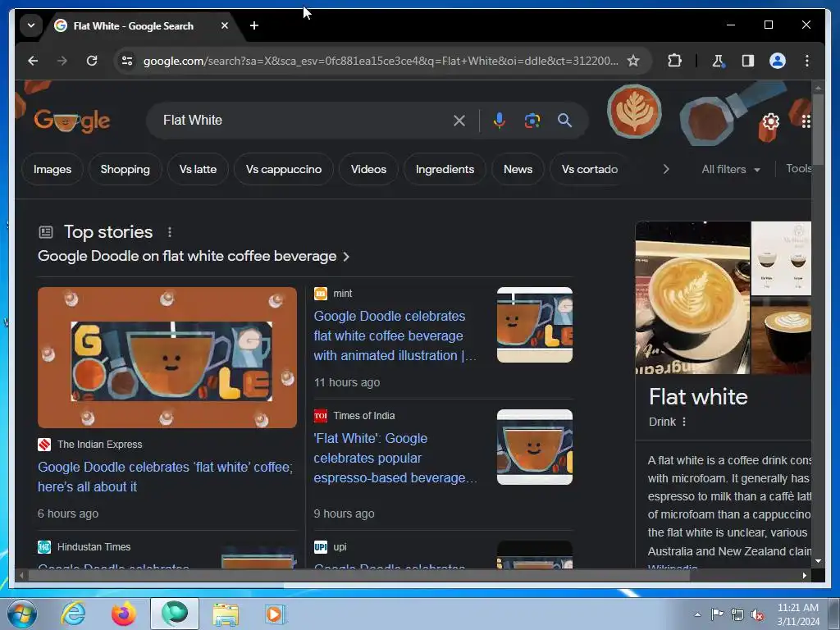Open the Extensions puzzle icon
This screenshot has height=630, width=840.
(x=674, y=61)
